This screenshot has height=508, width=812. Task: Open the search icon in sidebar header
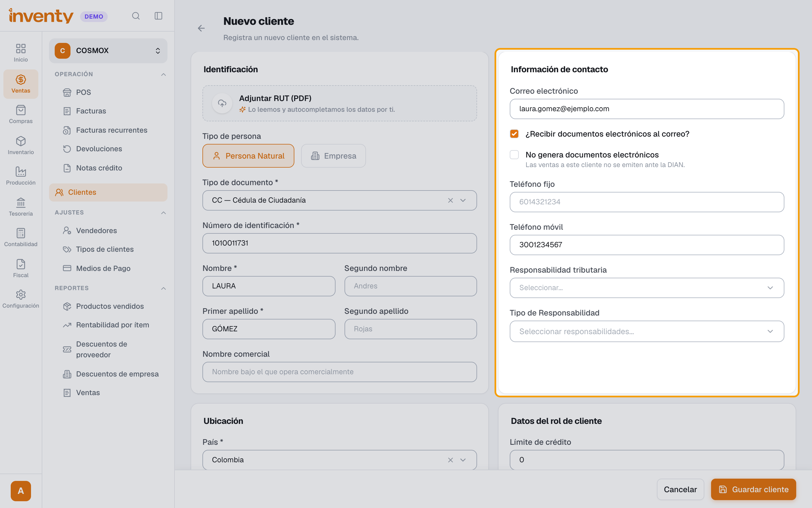136,16
